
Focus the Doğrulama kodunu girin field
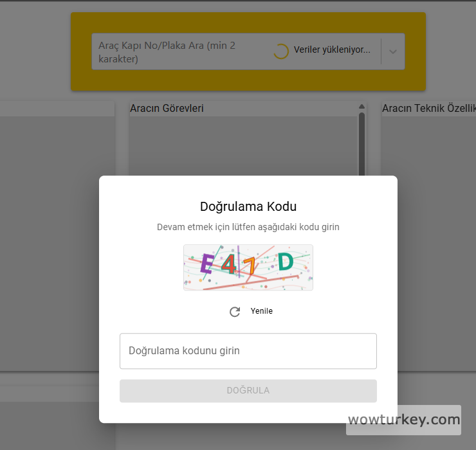[248, 351]
